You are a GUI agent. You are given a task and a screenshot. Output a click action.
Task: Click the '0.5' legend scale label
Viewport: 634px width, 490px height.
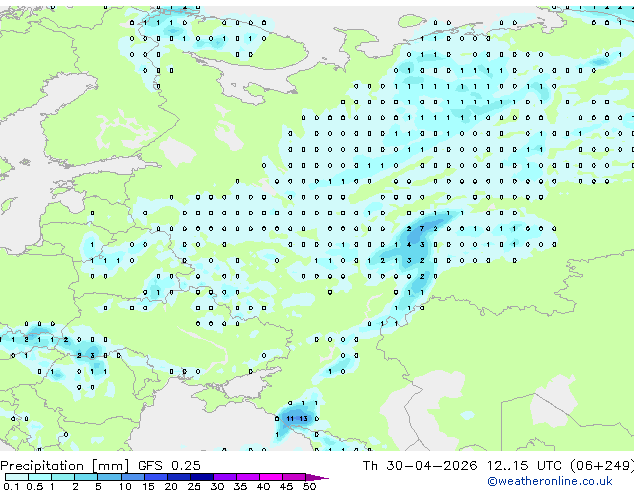tap(35, 486)
